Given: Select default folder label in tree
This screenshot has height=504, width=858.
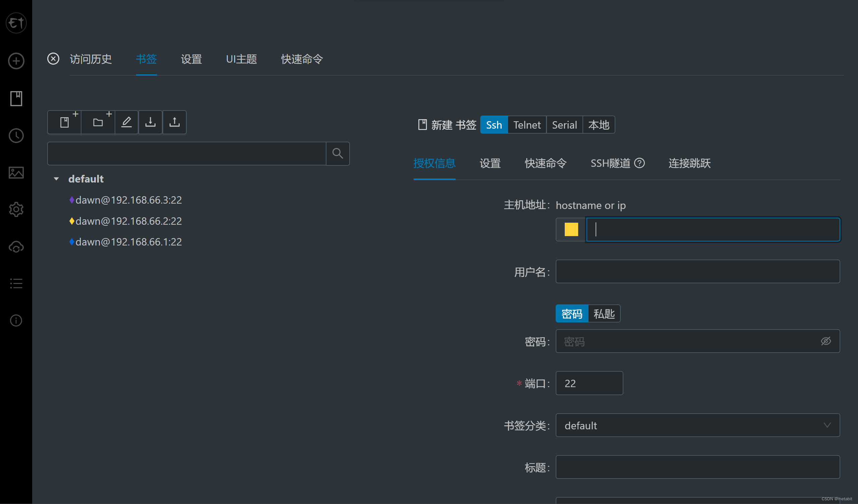Looking at the screenshot, I should (x=86, y=179).
